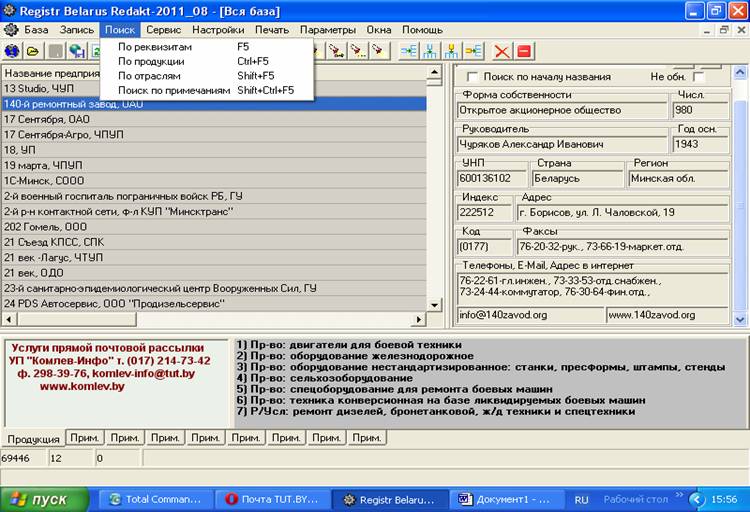Open the Сервис menu
Viewport: 750px width, 512px height.
coord(163,30)
